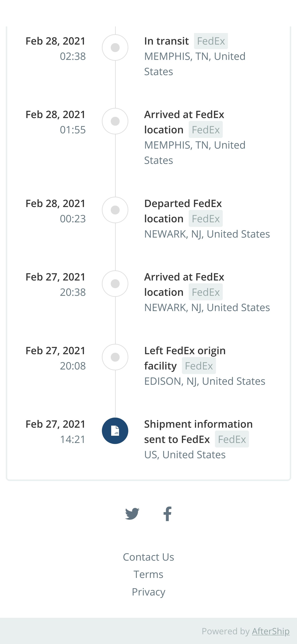Click the 01:55 Memphis arrival timeline marker
The width and height of the screenshot is (297, 644).
click(115, 121)
